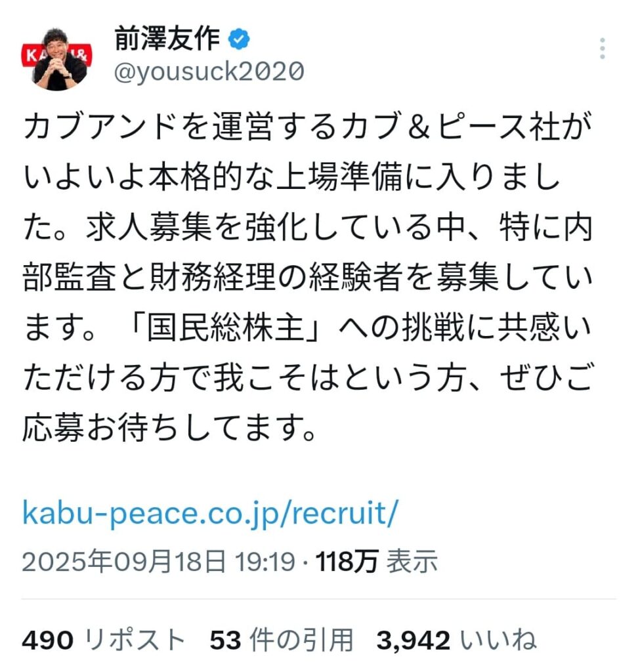Click the 19:19 posting time
This screenshot has height=672, width=638.
265,562
